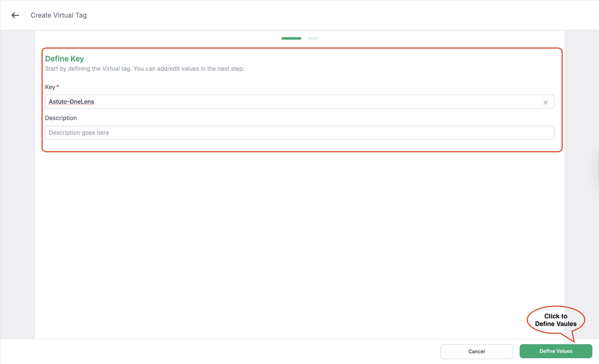Image resolution: width=599 pixels, height=364 pixels.
Task: Click the Create Virtual Tag page title
Action: click(58, 15)
